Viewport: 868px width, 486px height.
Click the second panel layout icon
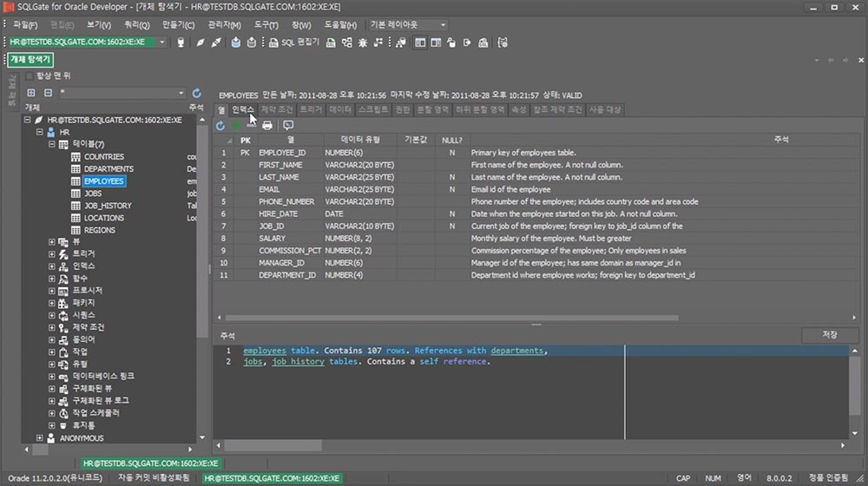tap(437, 43)
